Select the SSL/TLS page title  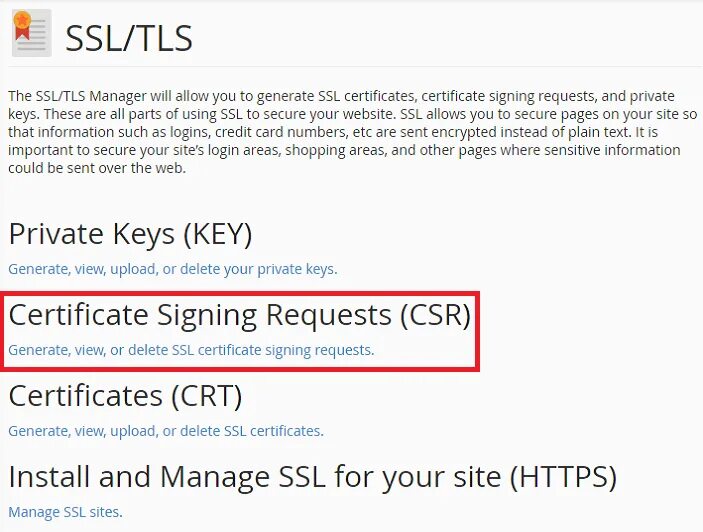click(x=129, y=38)
